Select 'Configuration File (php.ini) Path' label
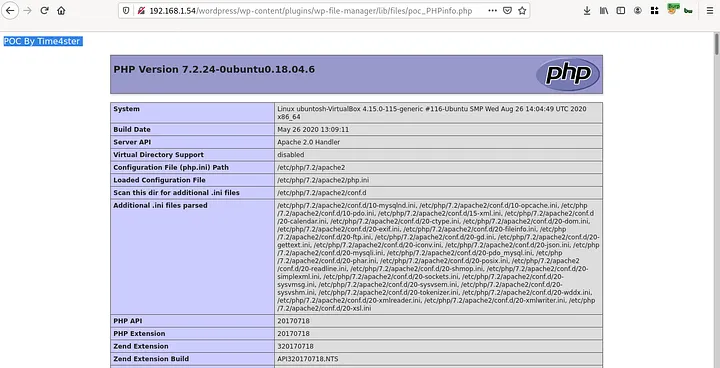 click(171, 167)
